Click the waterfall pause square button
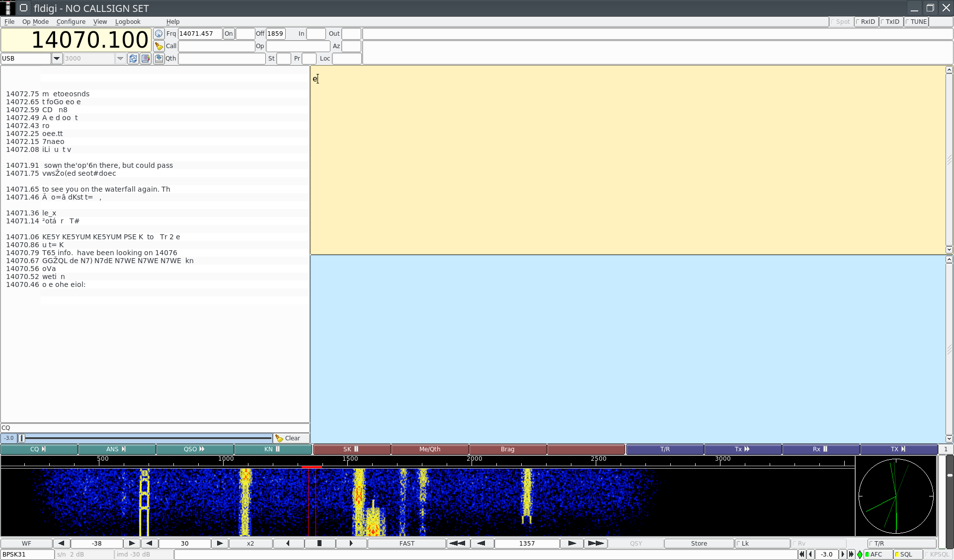The image size is (954, 560). click(319, 544)
